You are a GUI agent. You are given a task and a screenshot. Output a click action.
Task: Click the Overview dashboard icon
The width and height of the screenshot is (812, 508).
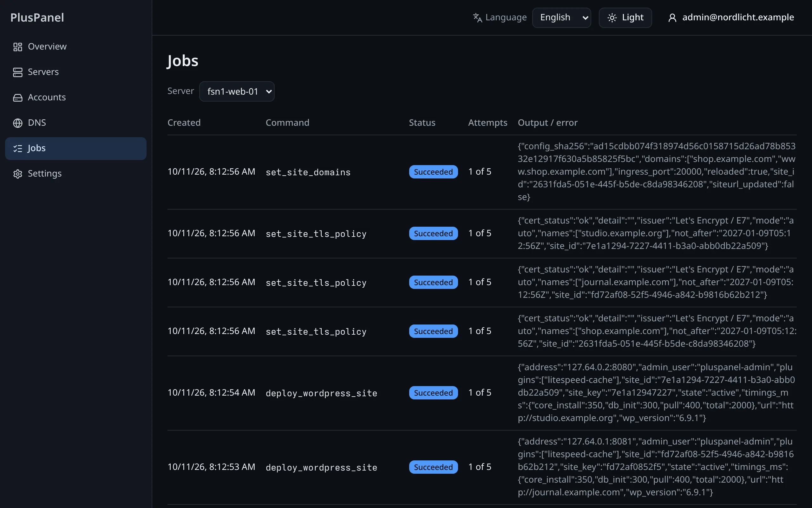[x=17, y=47]
